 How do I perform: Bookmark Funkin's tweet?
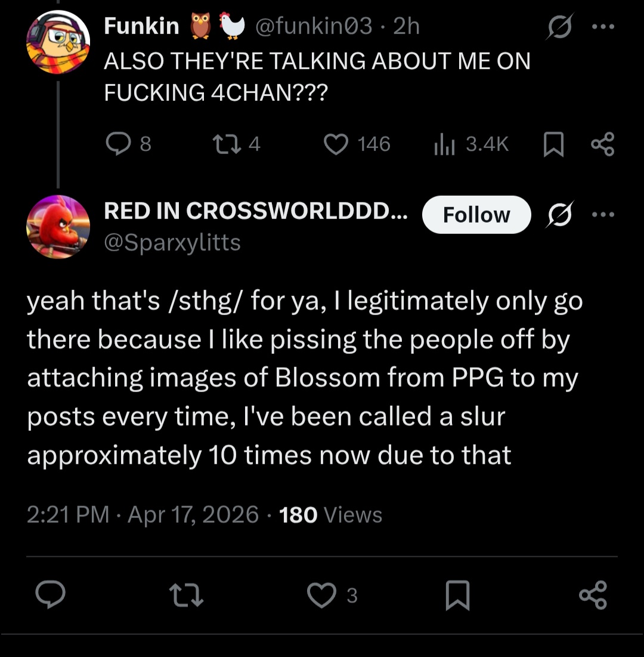553,144
